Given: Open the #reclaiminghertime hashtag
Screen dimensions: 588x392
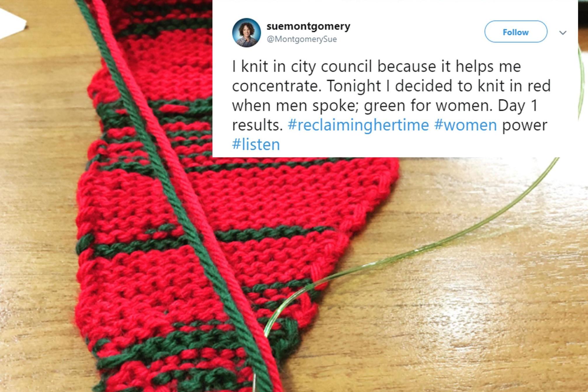Looking at the screenshot, I should [x=358, y=125].
